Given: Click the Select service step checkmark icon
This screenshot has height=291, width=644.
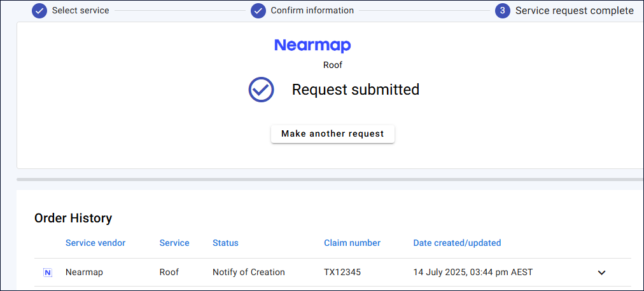Looking at the screenshot, I should pos(39,11).
